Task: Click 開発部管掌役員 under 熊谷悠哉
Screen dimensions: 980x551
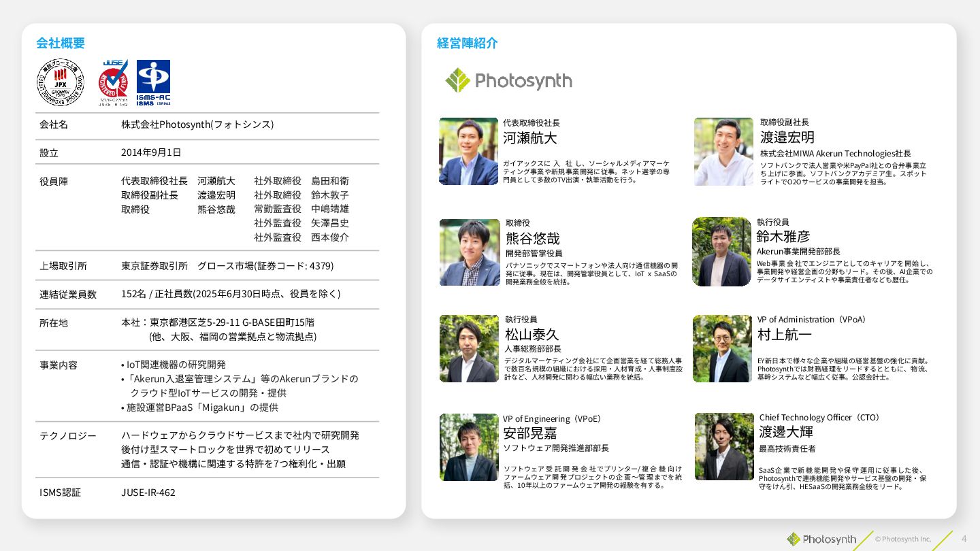Action: tap(534, 253)
